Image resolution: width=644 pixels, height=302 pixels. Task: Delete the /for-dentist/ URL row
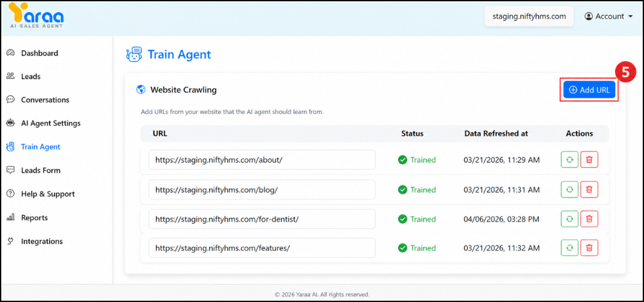[589, 219]
